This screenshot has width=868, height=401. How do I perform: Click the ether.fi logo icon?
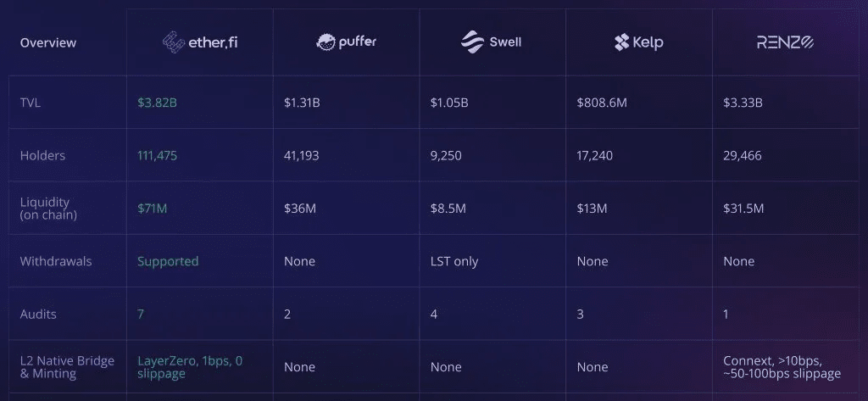pyautogui.click(x=173, y=42)
